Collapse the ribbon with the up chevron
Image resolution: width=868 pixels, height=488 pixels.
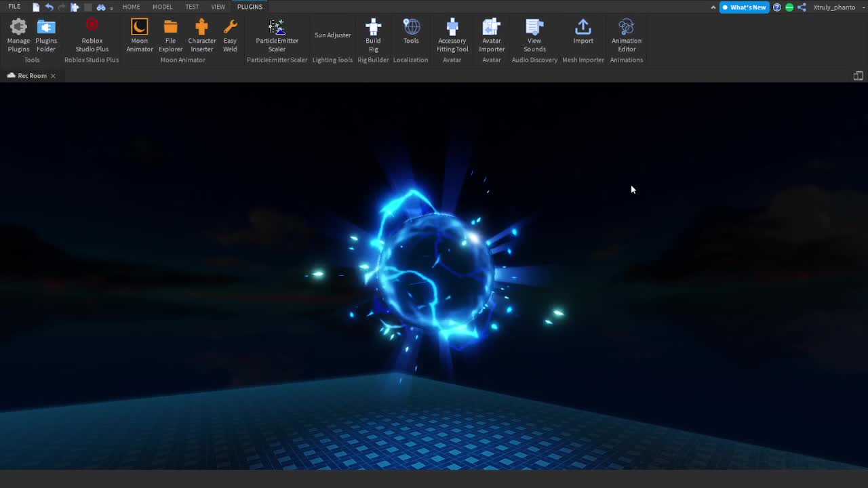713,7
